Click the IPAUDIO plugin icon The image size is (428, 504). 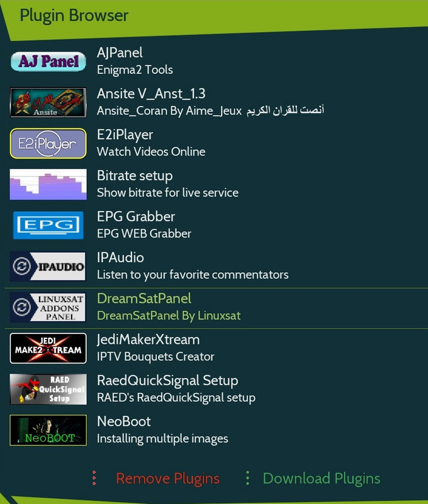[x=48, y=266]
